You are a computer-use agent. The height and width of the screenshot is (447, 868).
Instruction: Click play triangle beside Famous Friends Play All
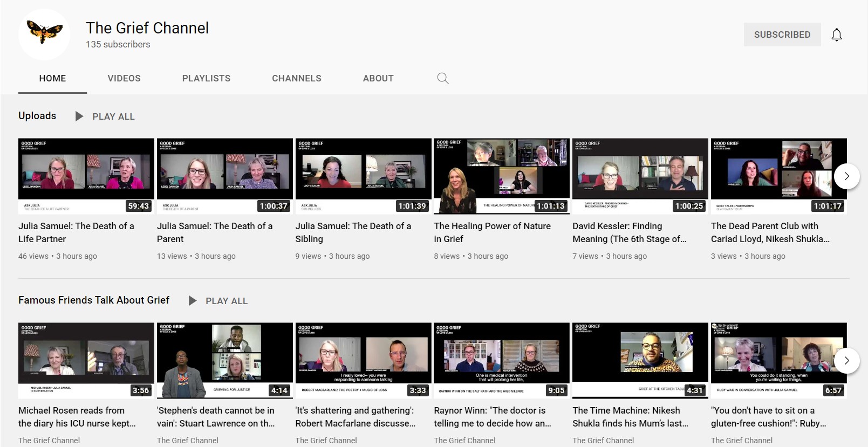(193, 301)
